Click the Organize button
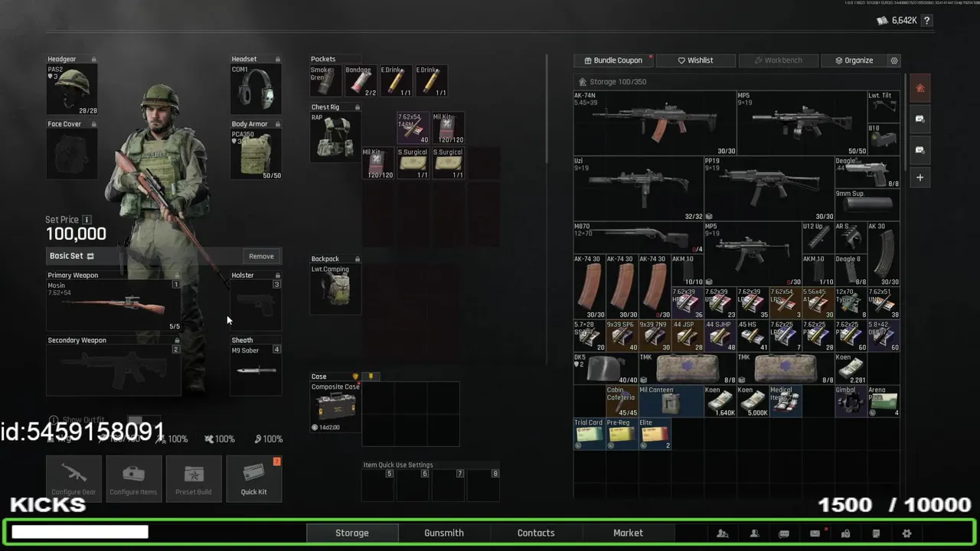This screenshot has width=980, height=551. 854,60
